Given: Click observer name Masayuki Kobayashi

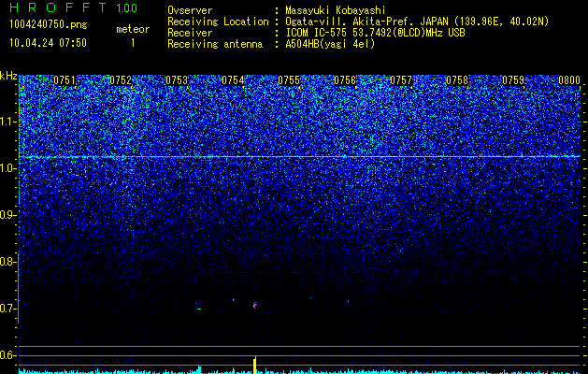Looking at the screenshot, I should point(336,10).
